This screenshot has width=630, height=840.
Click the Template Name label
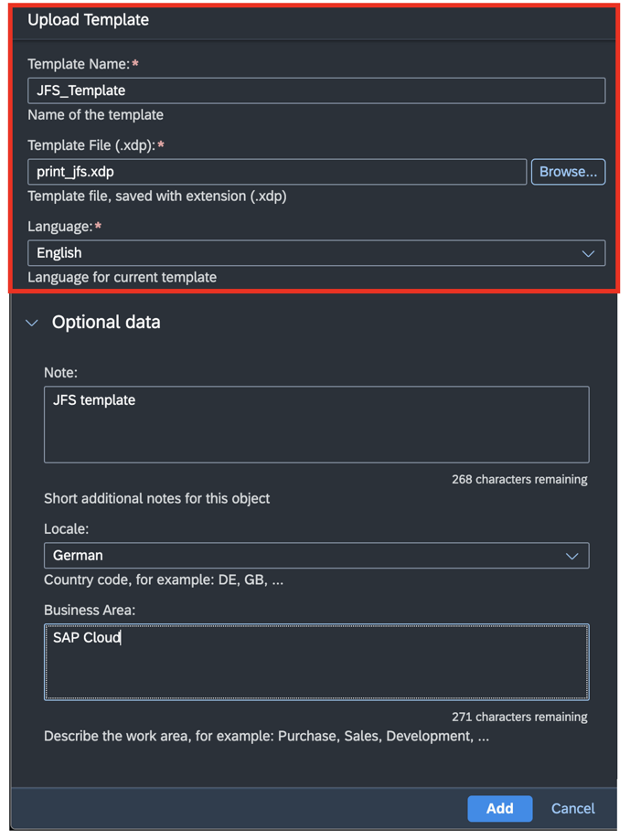(x=79, y=64)
